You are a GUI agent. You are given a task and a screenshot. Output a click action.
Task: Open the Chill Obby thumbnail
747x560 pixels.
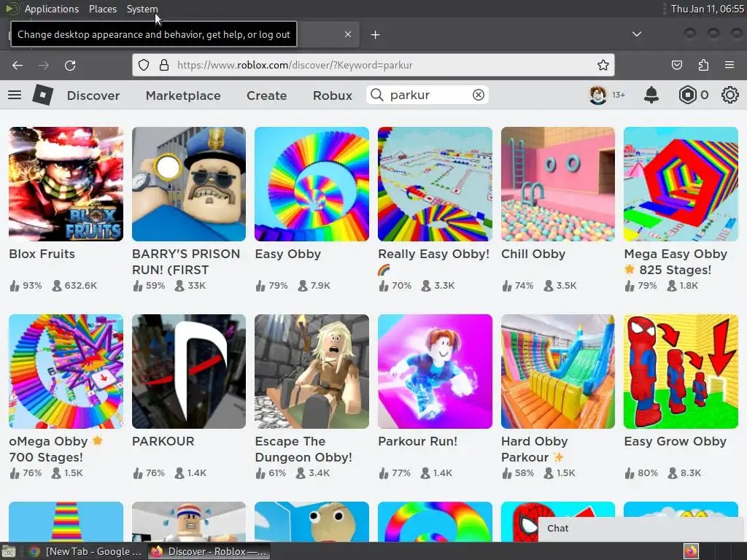click(x=558, y=184)
